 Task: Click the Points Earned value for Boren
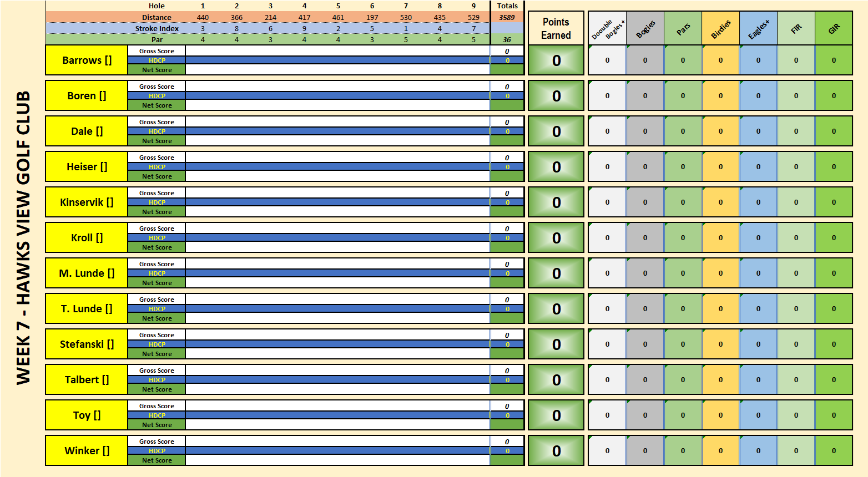click(x=556, y=96)
